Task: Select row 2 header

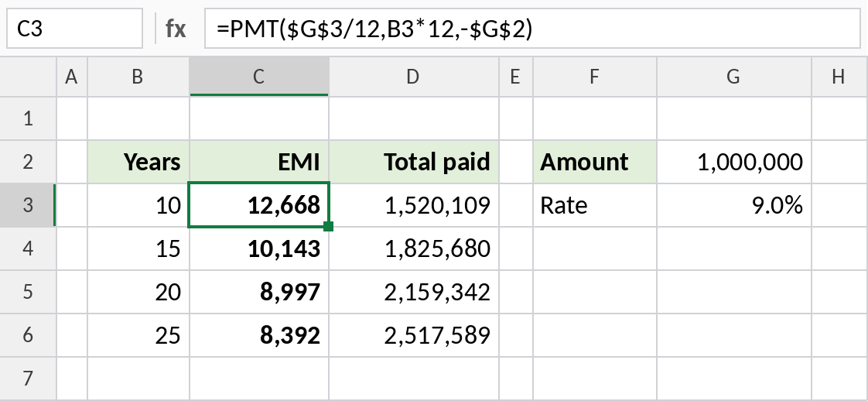Action: tap(28, 162)
